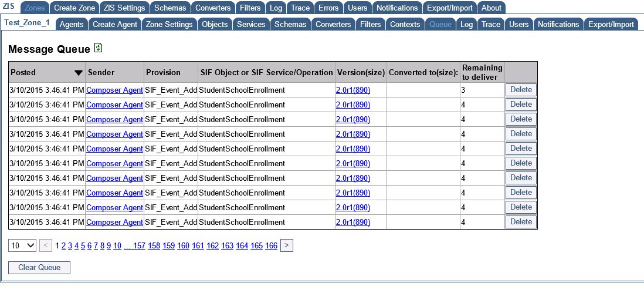The image size is (644, 293).
Task: Open the top-level Filters tab
Action: click(250, 8)
